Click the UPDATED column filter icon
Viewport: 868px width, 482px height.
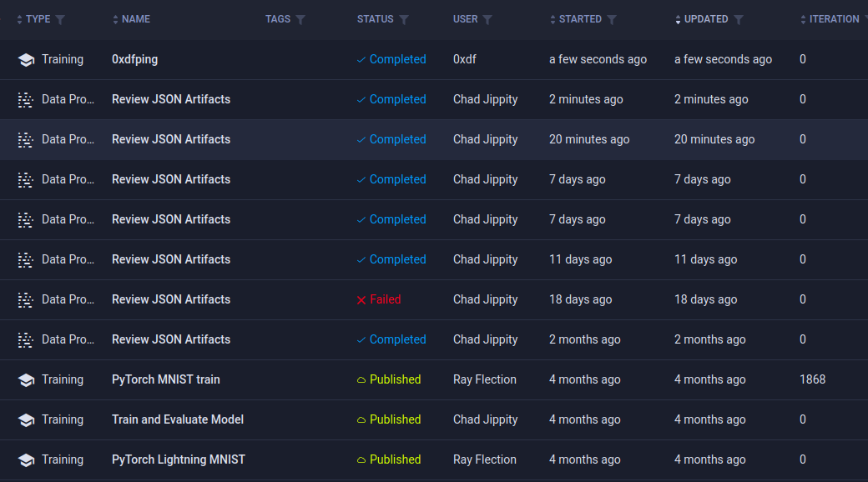(x=739, y=20)
